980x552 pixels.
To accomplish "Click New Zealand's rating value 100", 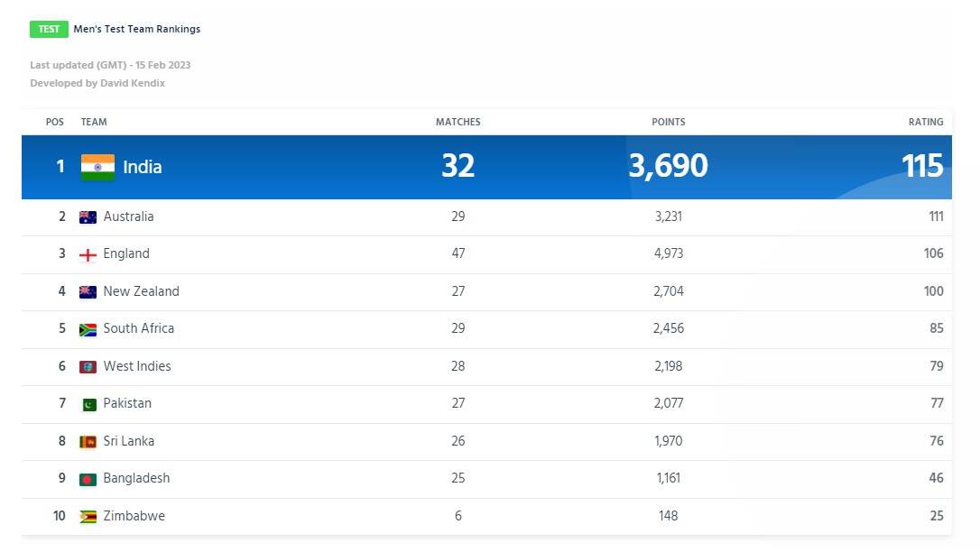I will [x=934, y=291].
